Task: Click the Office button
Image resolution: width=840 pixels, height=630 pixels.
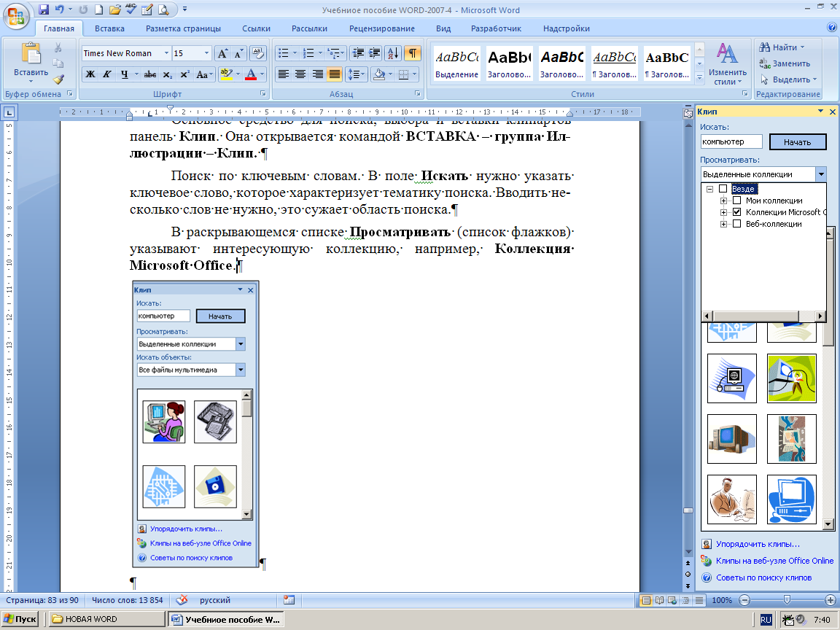Action: tap(16, 15)
